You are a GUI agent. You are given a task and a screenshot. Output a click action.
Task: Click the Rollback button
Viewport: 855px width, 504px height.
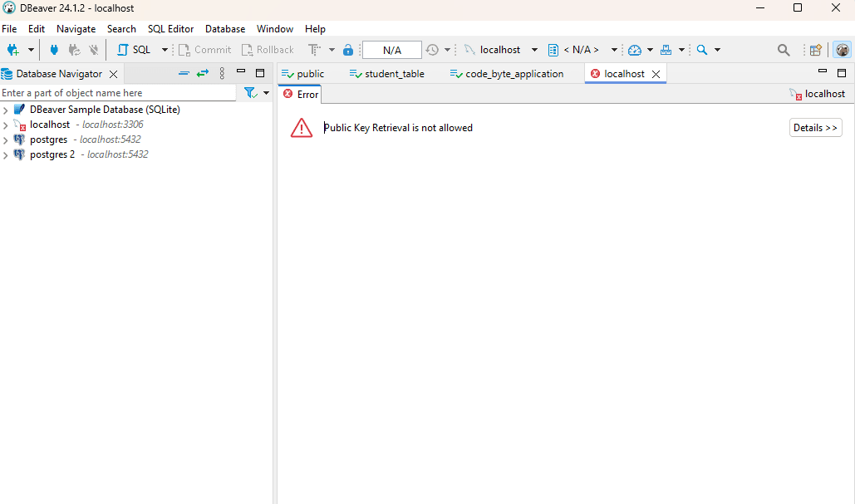[x=268, y=50]
